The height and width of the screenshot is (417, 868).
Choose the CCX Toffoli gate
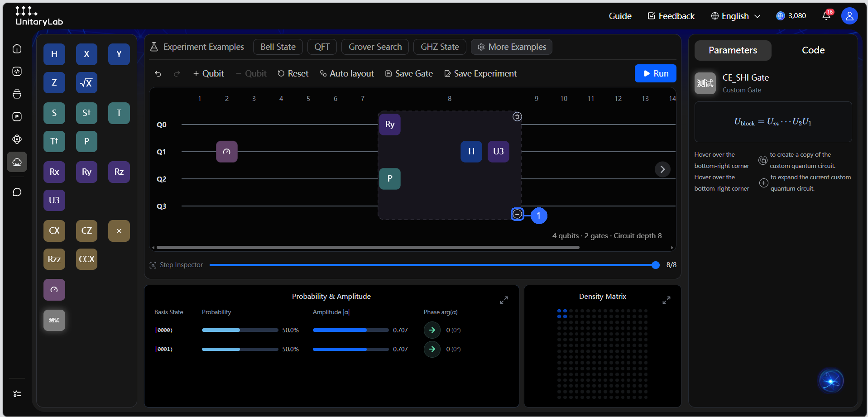tap(86, 259)
